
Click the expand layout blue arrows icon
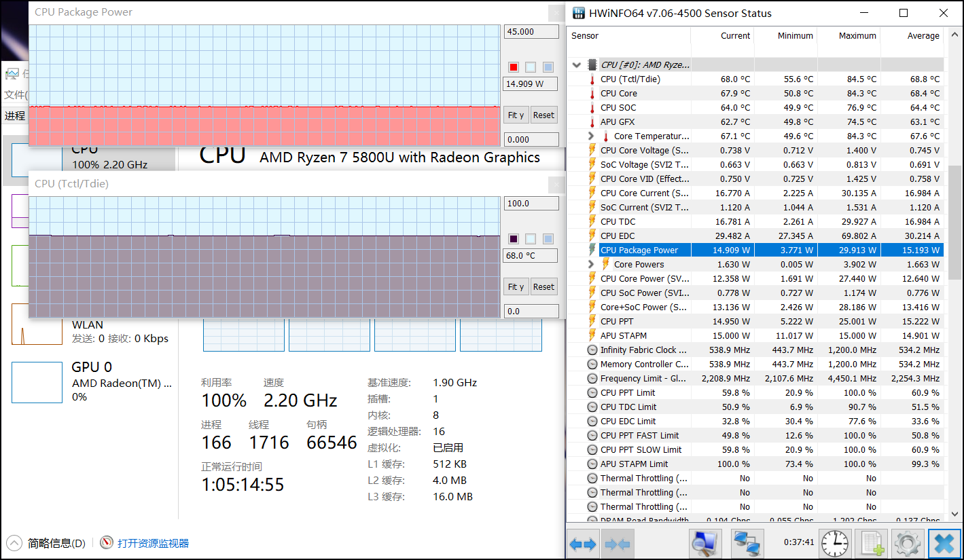point(584,544)
